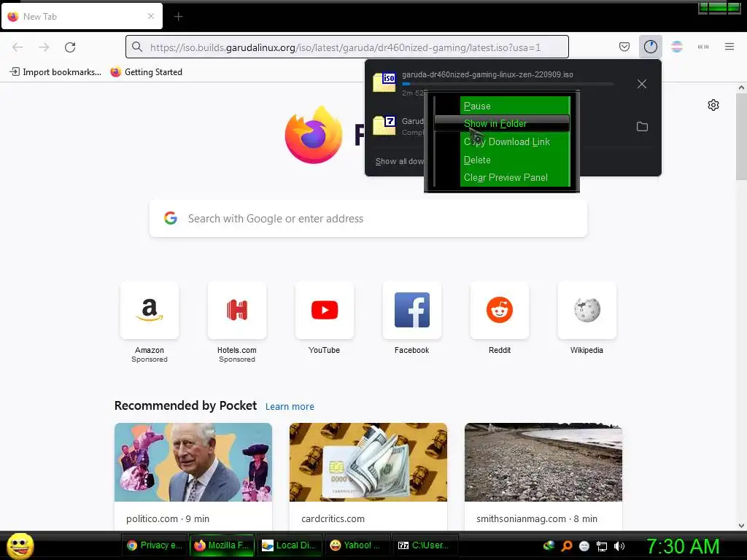Click the iso download progress bar

tap(508, 84)
